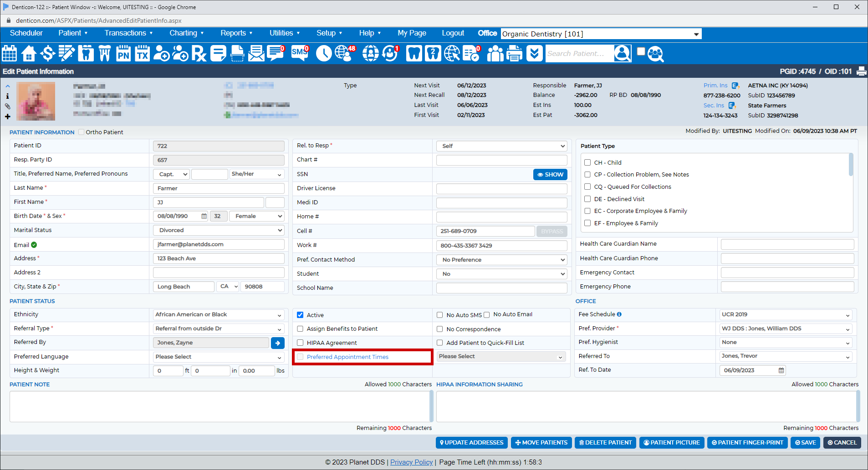Open the TX treatment plan icon
Image resolution: width=868 pixels, height=470 pixels.
point(143,53)
